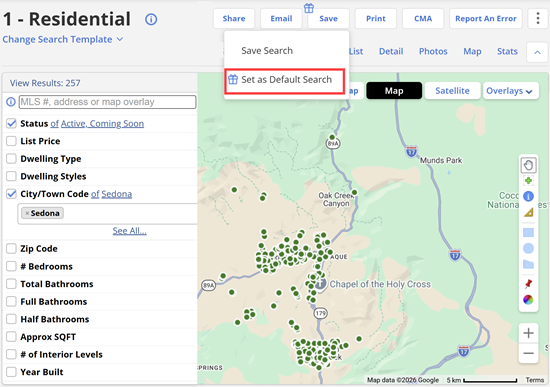Click info icon beside 1 - Residential title
Viewport: 550px width, 387px height.
point(151,19)
